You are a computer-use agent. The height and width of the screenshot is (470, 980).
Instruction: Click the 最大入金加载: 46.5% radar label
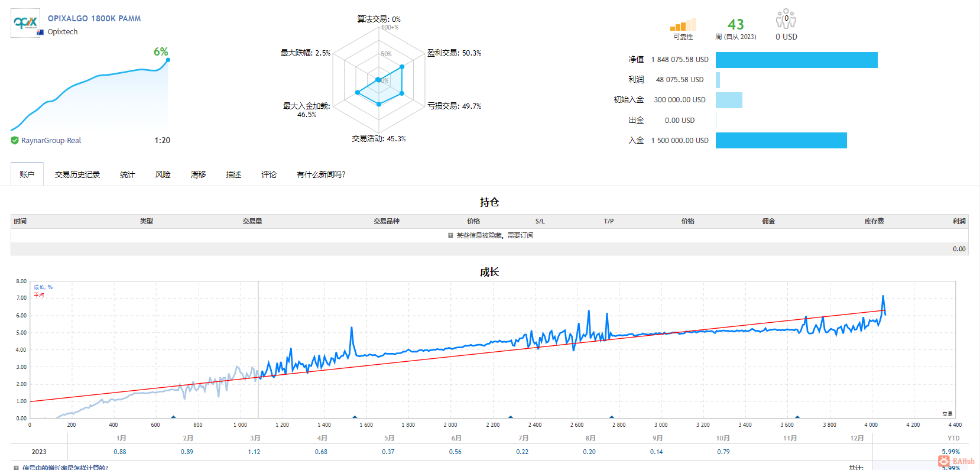(x=307, y=110)
